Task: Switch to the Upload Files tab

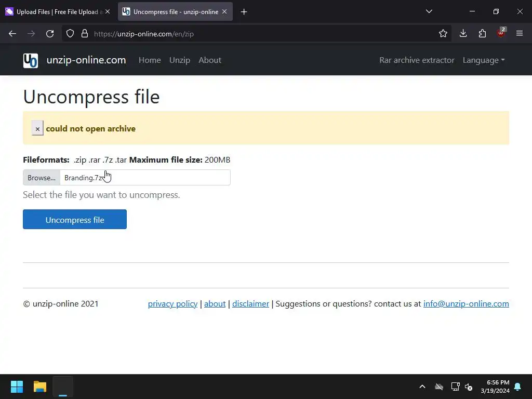Action: click(58, 11)
